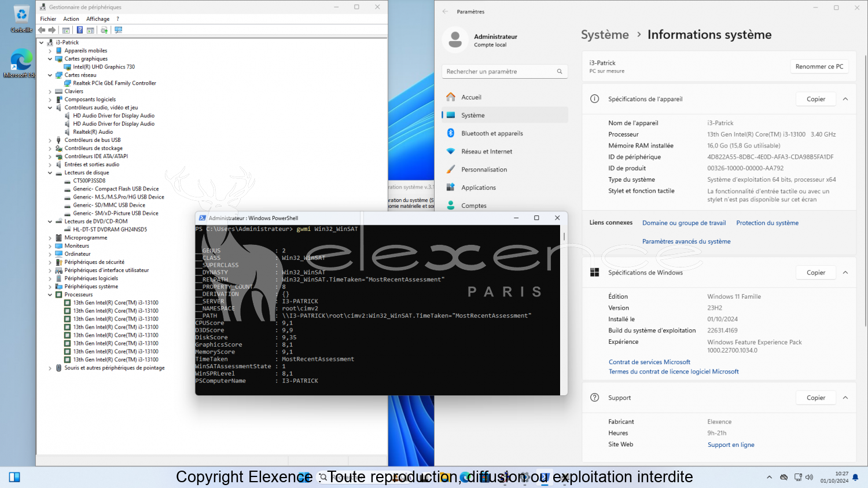
Task: Click the Administrateur account avatar
Action: pos(455,40)
